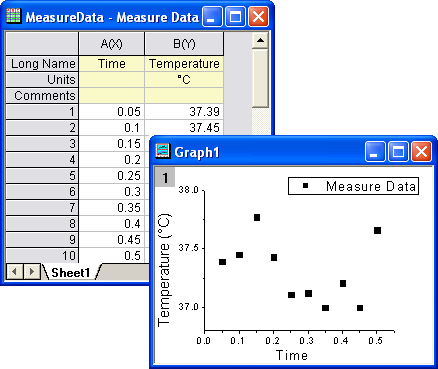This screenshot has height=369, width=438.
Task: Click cell with value 37.39
Action: [x=184, y=112]
